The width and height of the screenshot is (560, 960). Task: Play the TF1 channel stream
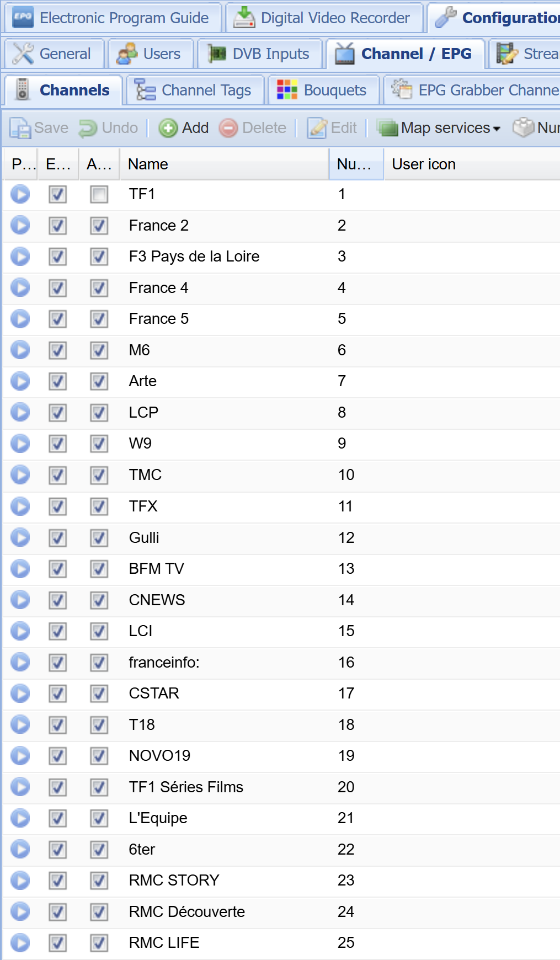point(20,194)
